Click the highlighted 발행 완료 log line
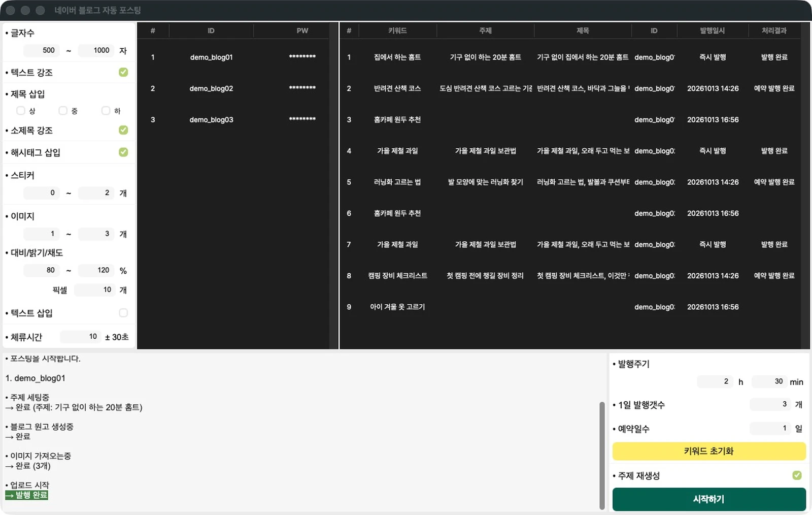The height and width of the screenshot is (515, 812). pos(26,495)
